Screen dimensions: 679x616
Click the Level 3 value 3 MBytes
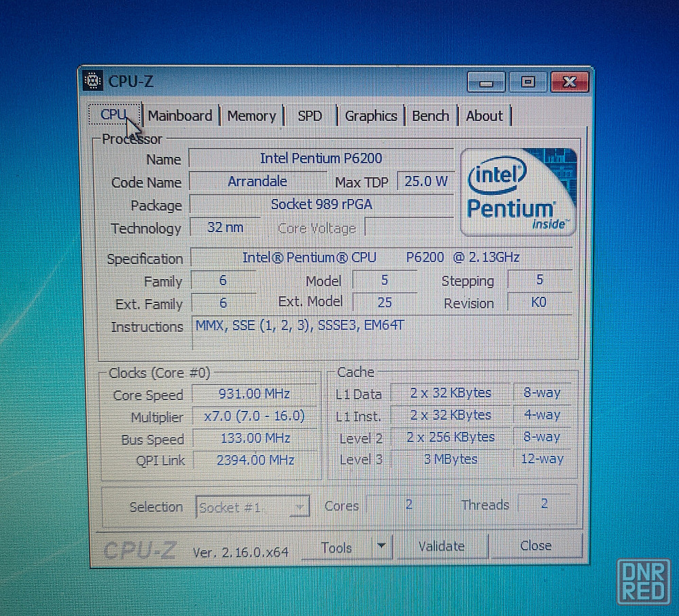(450, 458)
